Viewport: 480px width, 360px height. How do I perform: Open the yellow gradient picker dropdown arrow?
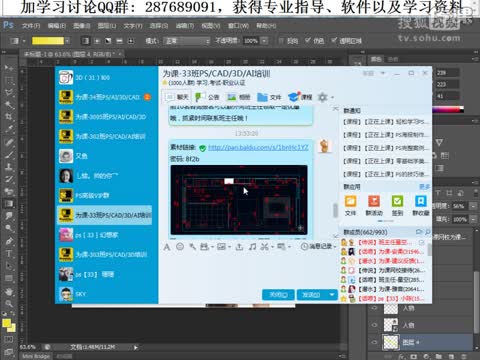[68, 41]
